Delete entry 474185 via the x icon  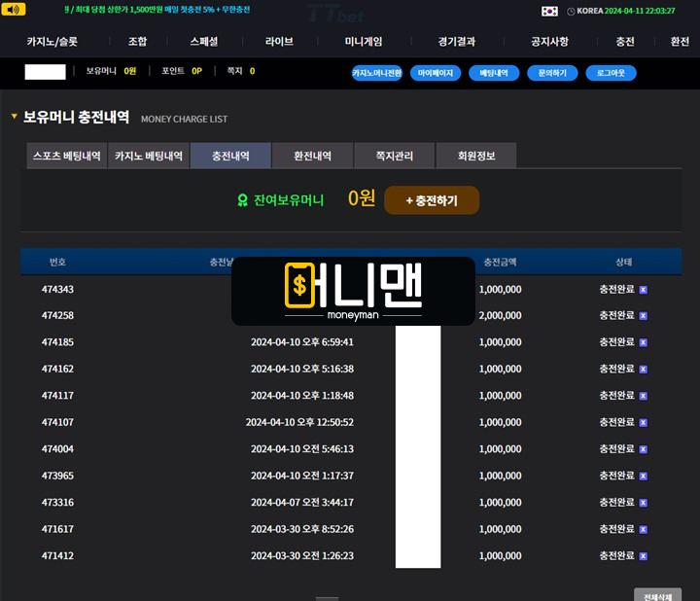pos(643,342)
